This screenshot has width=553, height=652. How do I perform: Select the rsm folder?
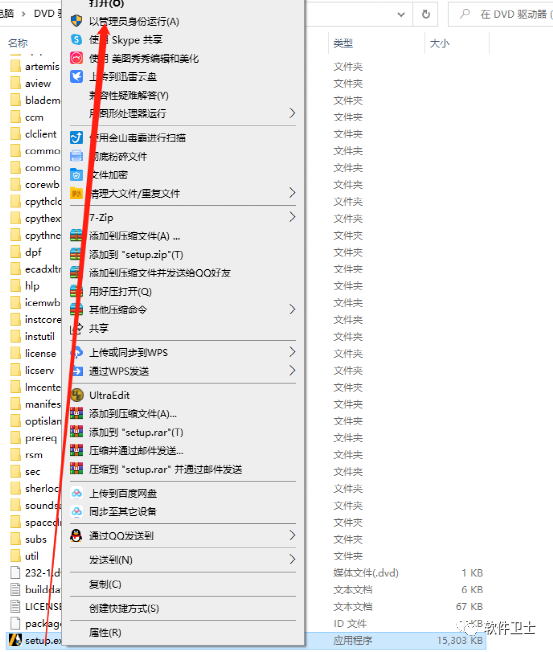click(x=27, y=454)
